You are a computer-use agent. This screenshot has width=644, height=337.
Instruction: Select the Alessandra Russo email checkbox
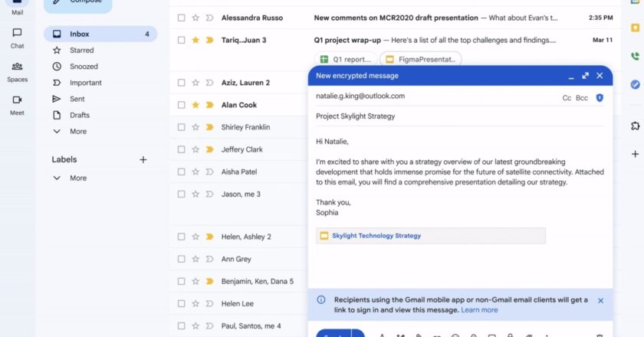181,17
